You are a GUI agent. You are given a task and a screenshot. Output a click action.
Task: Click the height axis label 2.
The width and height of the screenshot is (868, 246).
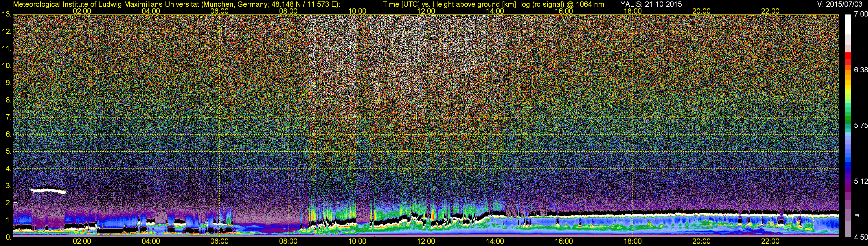[8, 203]
